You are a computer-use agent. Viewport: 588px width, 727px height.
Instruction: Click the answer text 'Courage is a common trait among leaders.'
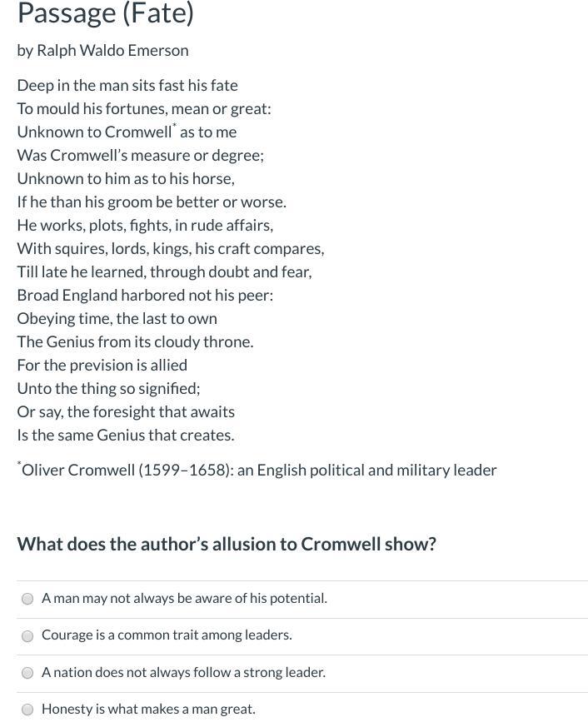click(x=167, y=635)
